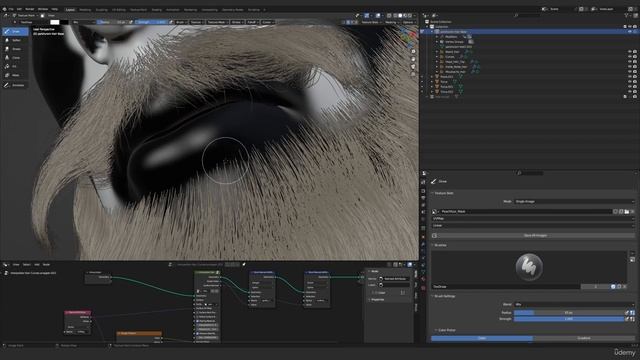640x360 pixels.
Task: Open the Edit menu
Action: [x=19, y=9]
